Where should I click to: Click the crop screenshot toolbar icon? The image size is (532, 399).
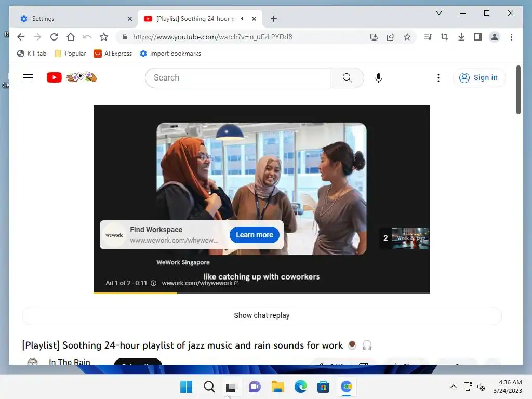coord(445,37)
